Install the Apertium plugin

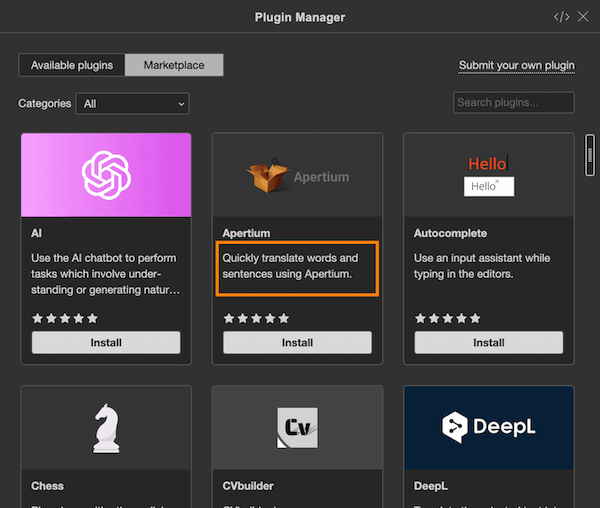pos(297,342)
